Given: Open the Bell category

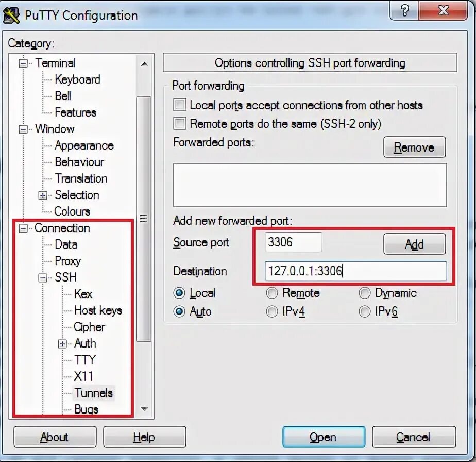Looking at the screenshot, I should click(63, 96).
